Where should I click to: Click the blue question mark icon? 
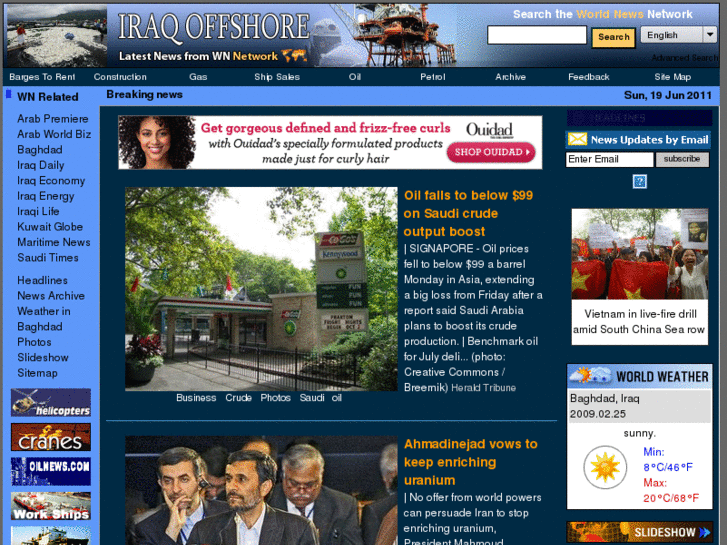click(x=639, y=181)
